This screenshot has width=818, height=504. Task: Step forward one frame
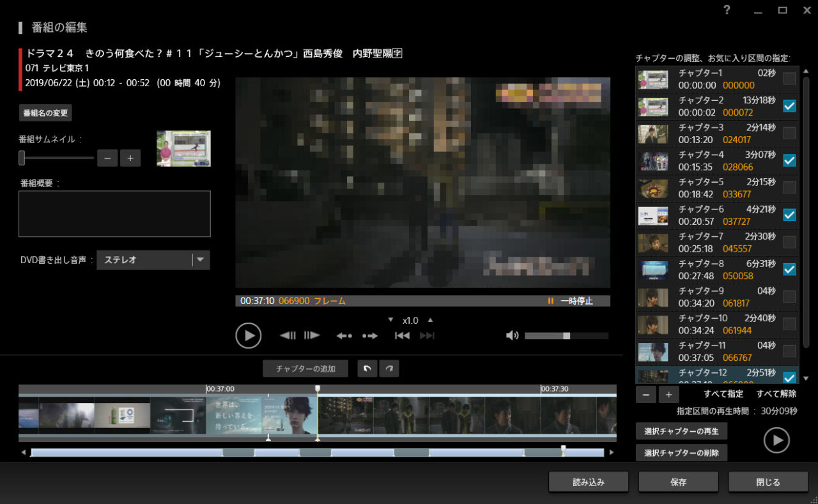click(x=312, y=335)
